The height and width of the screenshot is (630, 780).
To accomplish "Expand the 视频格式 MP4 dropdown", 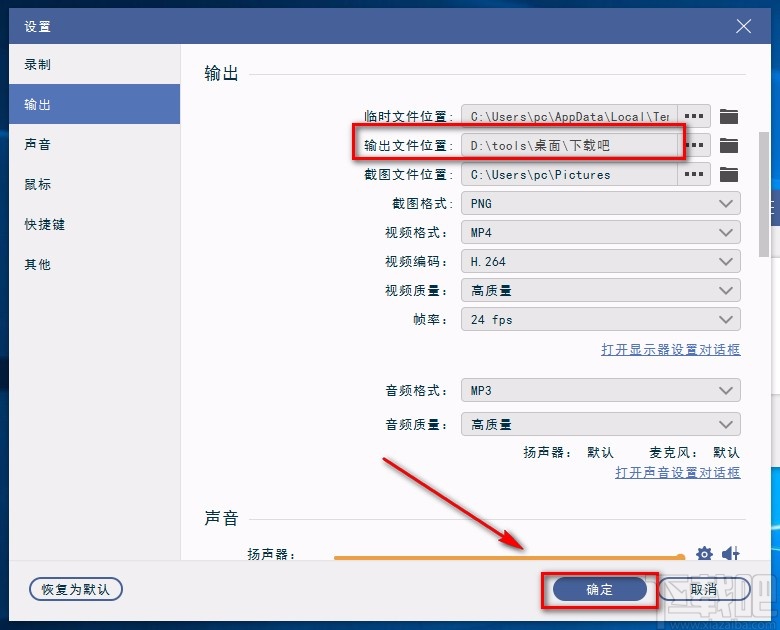I will tap(600, 232).
